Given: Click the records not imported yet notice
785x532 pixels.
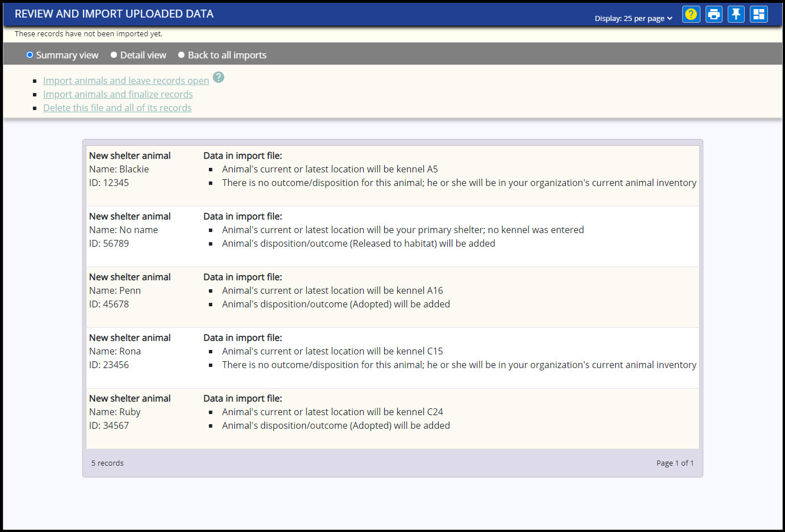Looking at the screenshot, I should pos(89,33).
